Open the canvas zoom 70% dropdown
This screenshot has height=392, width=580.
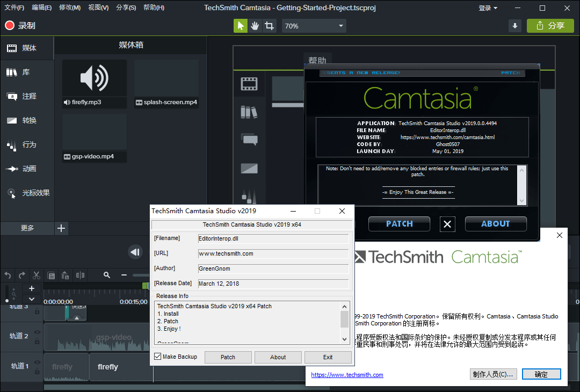[314, 26]
